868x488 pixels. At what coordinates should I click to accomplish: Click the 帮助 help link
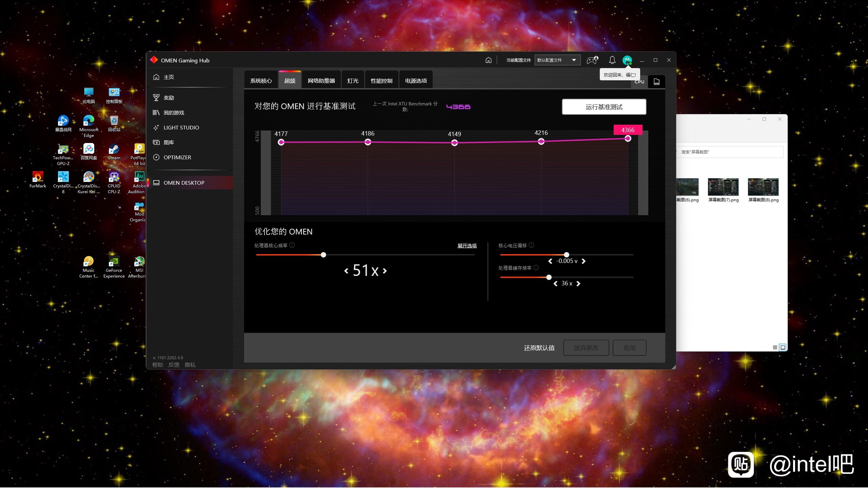click(x=157, y=365)
